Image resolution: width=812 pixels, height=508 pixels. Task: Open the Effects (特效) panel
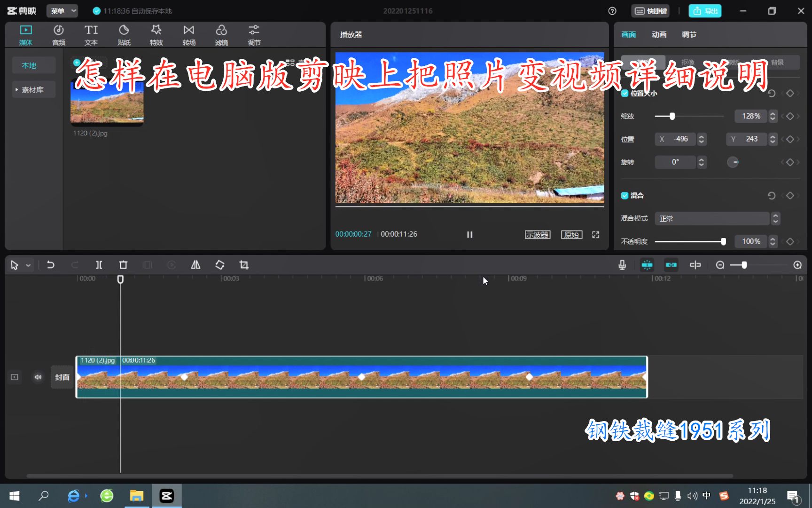[156, 35]
